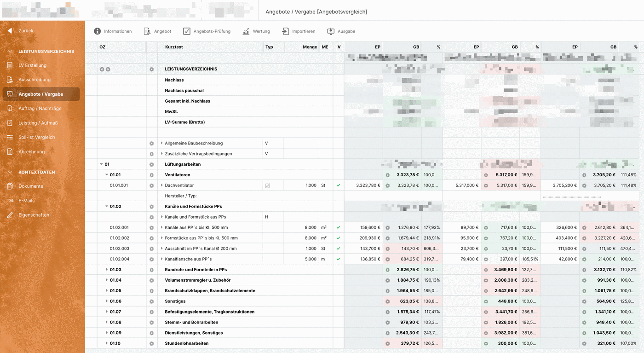
Task: Open Leistung / Aufmaß sidebar entry
Action: point(38,123)
